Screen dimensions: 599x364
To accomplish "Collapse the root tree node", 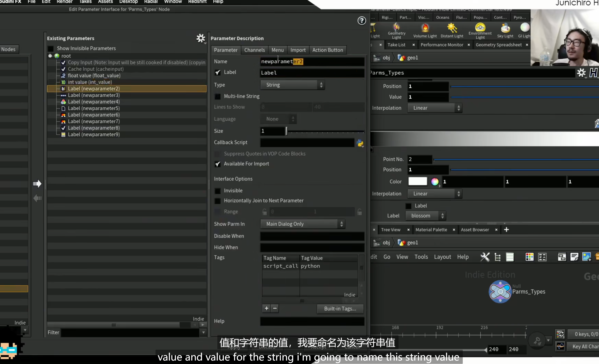I will pyautogui.click(x=50, y=56).
